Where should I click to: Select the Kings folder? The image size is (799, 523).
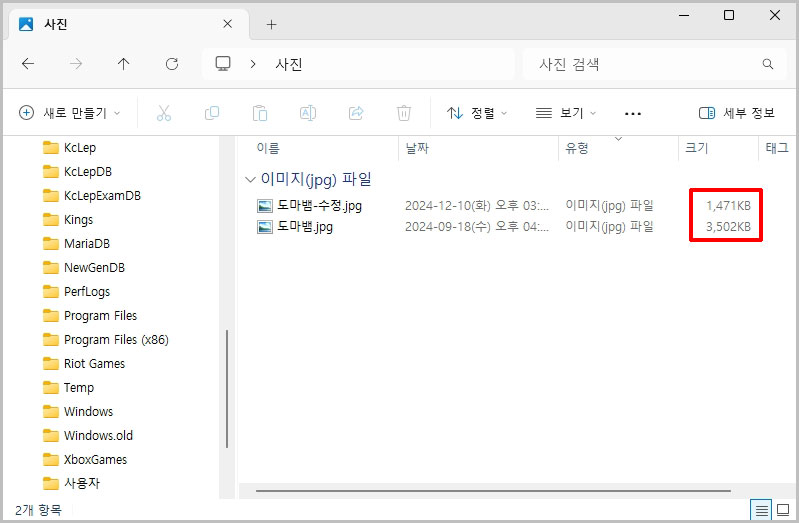[68, 220]
